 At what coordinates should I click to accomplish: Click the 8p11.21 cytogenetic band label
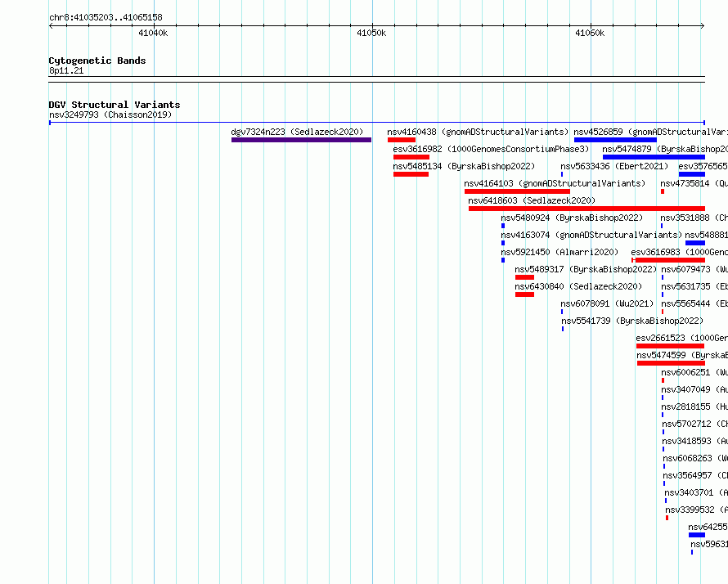[x=66, y=70]
